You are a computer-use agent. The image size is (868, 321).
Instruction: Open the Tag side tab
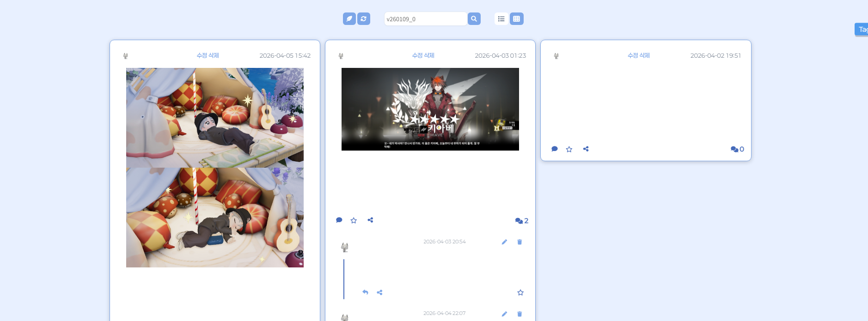click(862, 30)
